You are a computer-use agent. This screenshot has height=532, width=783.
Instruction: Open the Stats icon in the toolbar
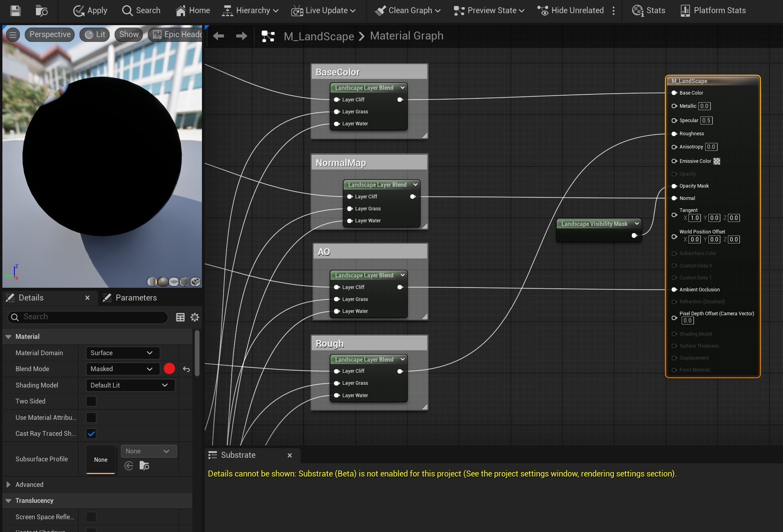[638, 10]
